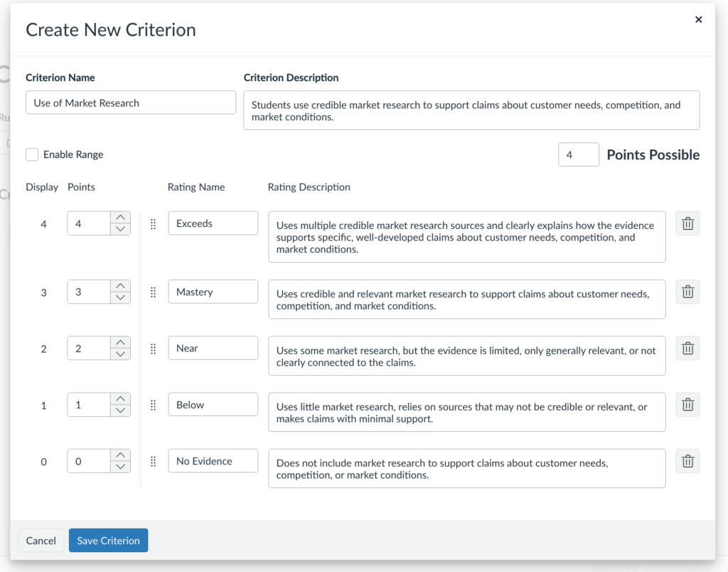This screenshot has height=572, width=728.
Task: Delete the Near rating row
Action: [x=687, y=349]
